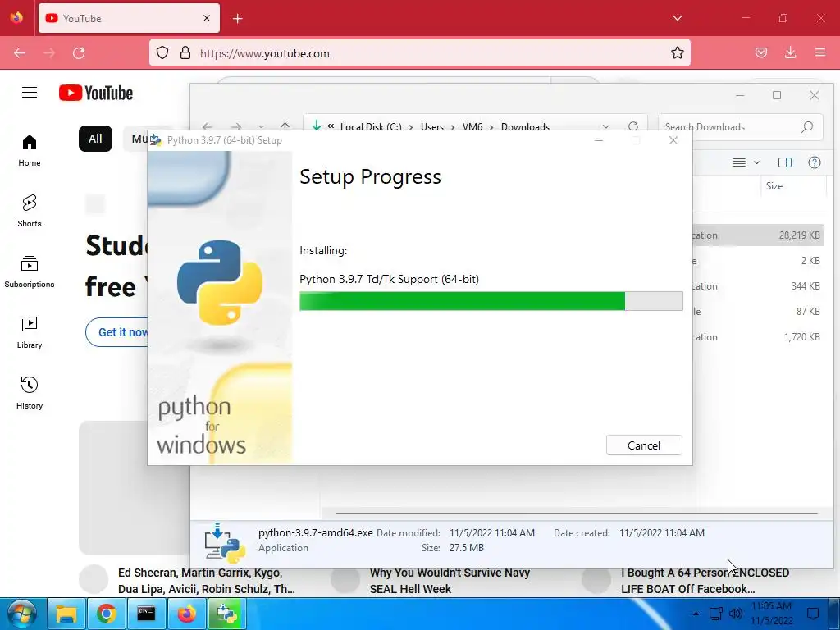The height and width of the screenshot is (630, 840).
Task: Close the YouTube tab
Action: [207, 18]
